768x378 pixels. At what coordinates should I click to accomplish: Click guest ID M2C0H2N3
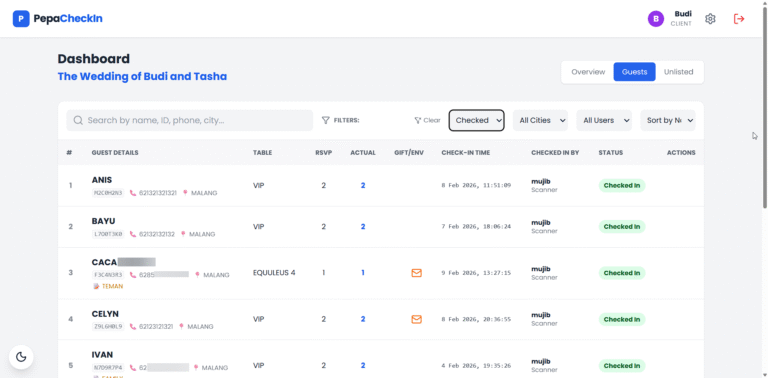[108, 193]
